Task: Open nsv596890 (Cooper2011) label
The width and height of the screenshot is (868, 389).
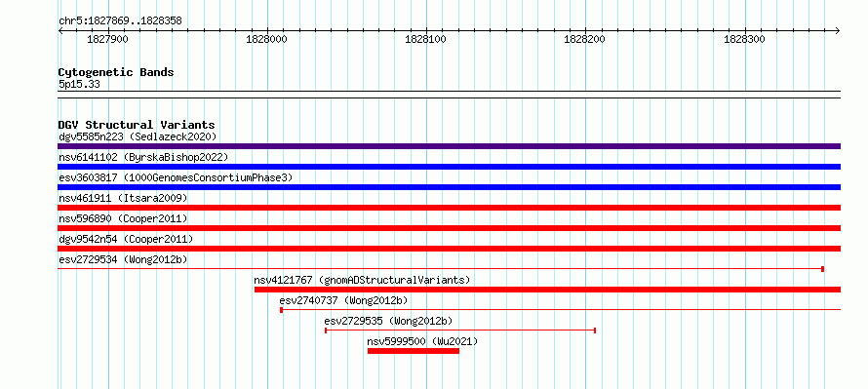Action: click(123, 218)
